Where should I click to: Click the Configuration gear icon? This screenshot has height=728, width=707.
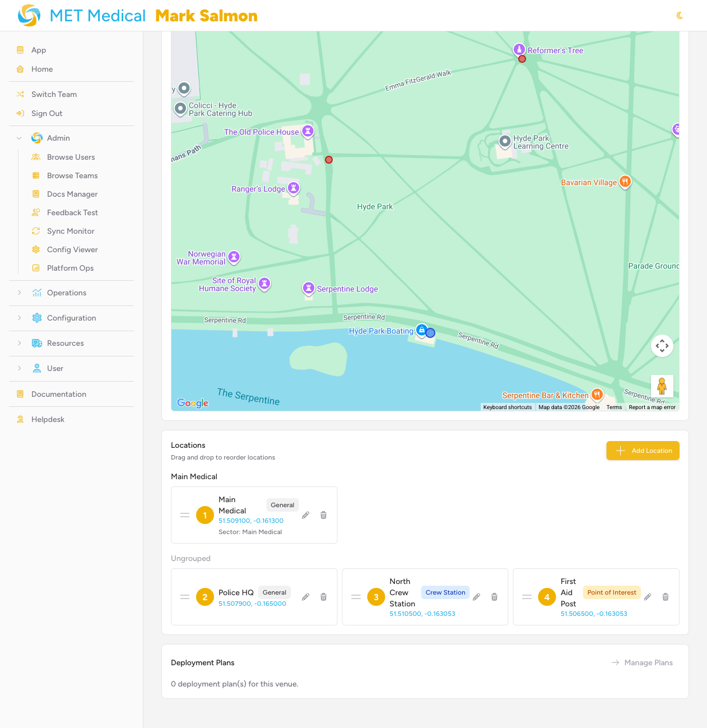[37, 318]
